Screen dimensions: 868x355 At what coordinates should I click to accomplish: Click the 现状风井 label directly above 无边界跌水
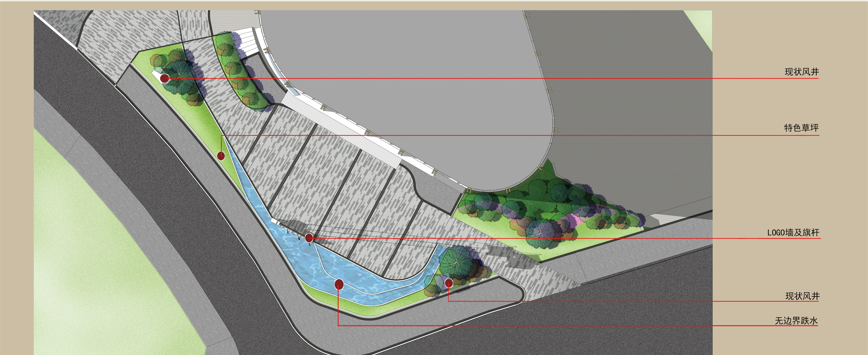[x=802, y=296]
